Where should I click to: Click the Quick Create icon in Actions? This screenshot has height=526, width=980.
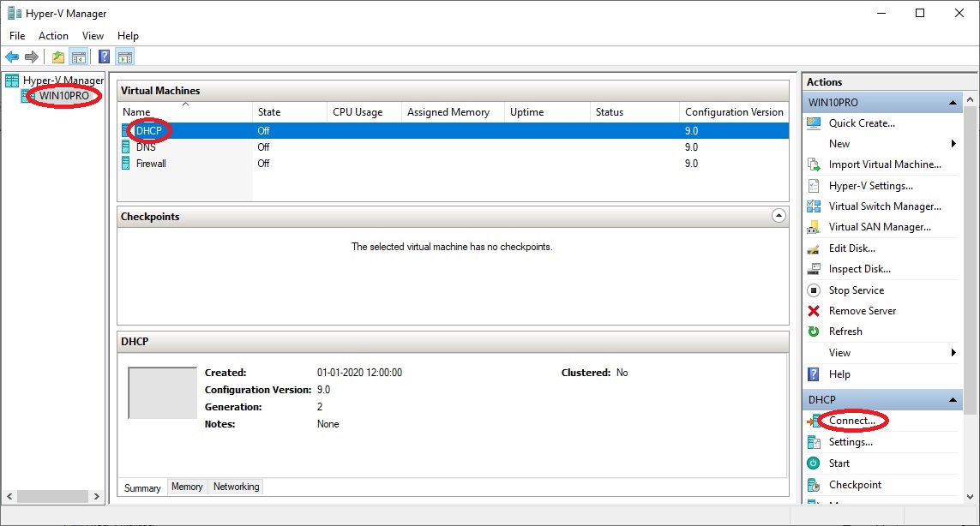[814, 123]
